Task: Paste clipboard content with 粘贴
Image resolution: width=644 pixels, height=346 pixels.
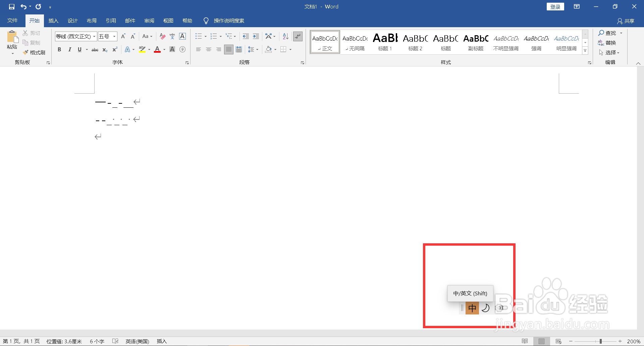Action: click(12, 42)
